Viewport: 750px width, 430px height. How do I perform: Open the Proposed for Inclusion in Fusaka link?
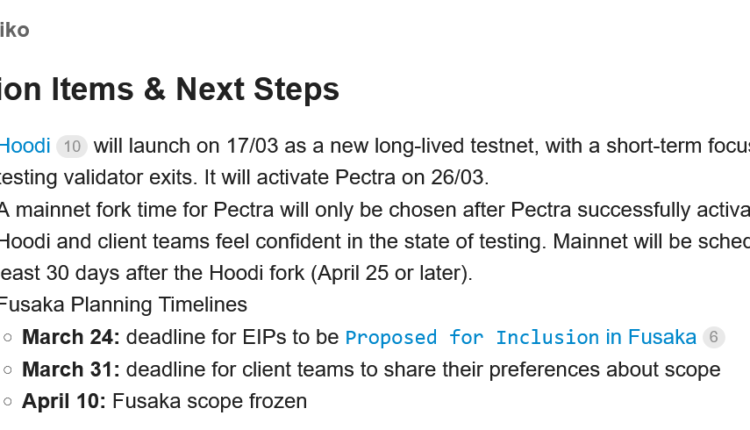coord(520,337)
